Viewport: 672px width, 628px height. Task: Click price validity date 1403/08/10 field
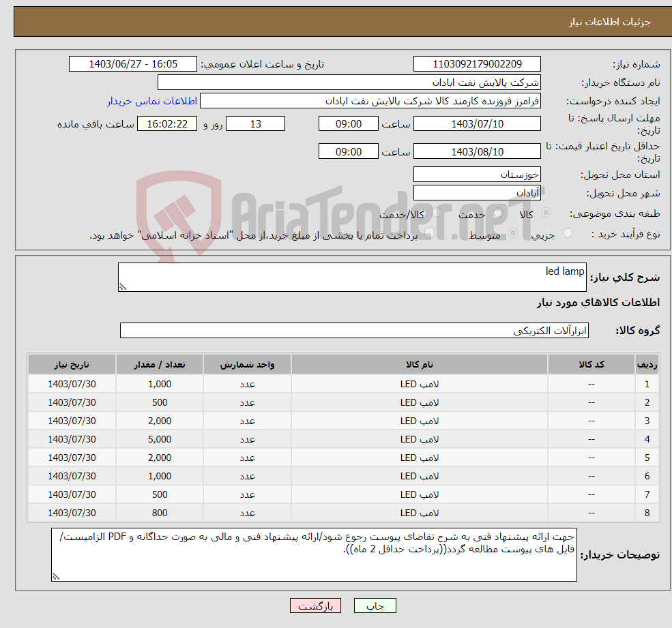pos(477,151)
